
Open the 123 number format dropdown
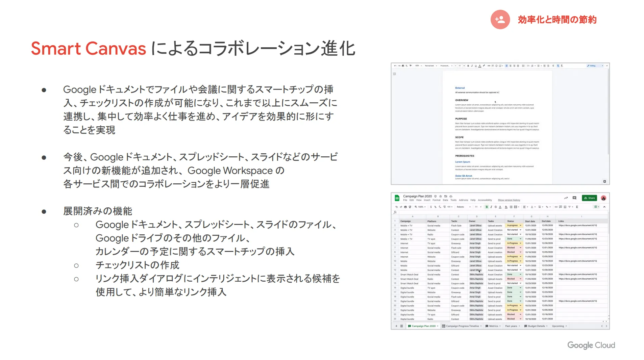tap(450, 207)
